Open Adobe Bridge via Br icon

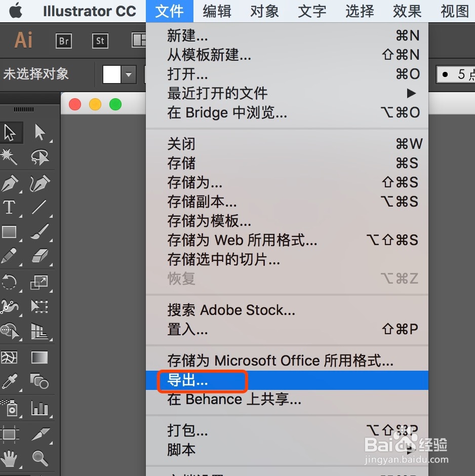64,41
